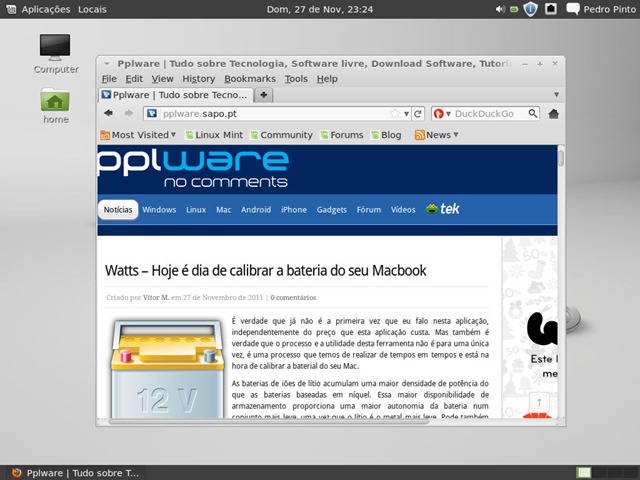Go to the Linux site section
This screenshot has height=480, width=640.
pos(196,209)
